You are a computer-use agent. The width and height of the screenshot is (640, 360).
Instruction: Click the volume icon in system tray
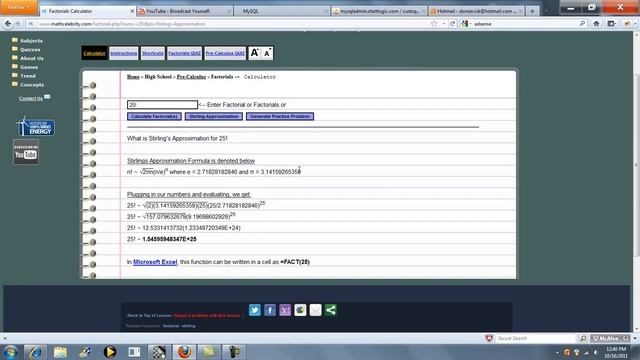pos(596,353)
